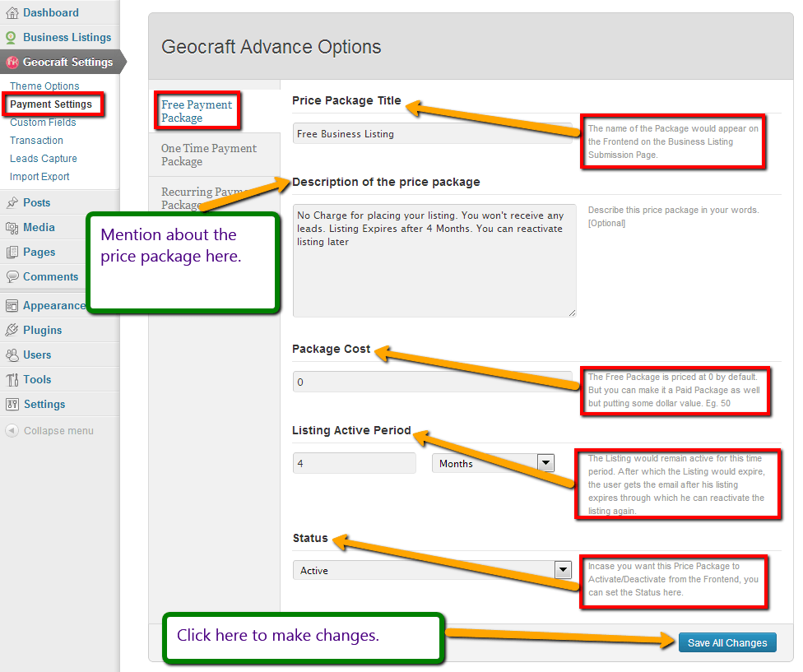Click the Package Cost label

tap(332, 349)
